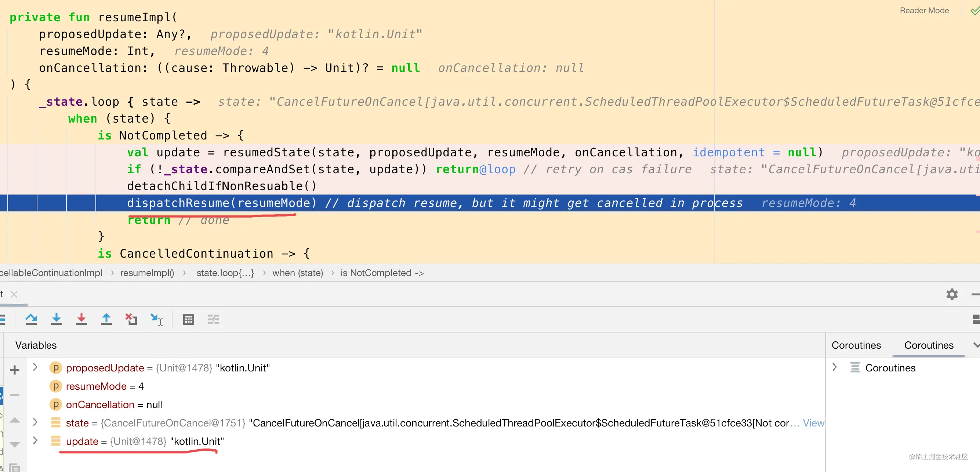Open the debugger settings gear icon
The height and width of the screenshot is (472, 980).
point(952,294)
